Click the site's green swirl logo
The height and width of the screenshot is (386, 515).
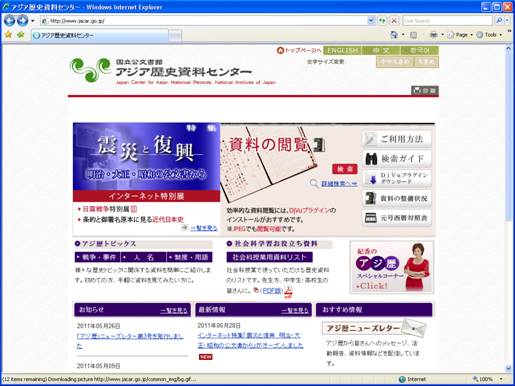[x=90, y=69]
